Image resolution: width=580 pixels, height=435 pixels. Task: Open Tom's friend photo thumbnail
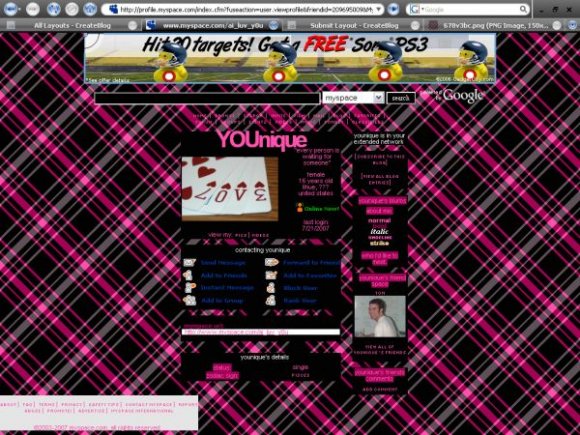pyautogui.click(x=380, y=316)
